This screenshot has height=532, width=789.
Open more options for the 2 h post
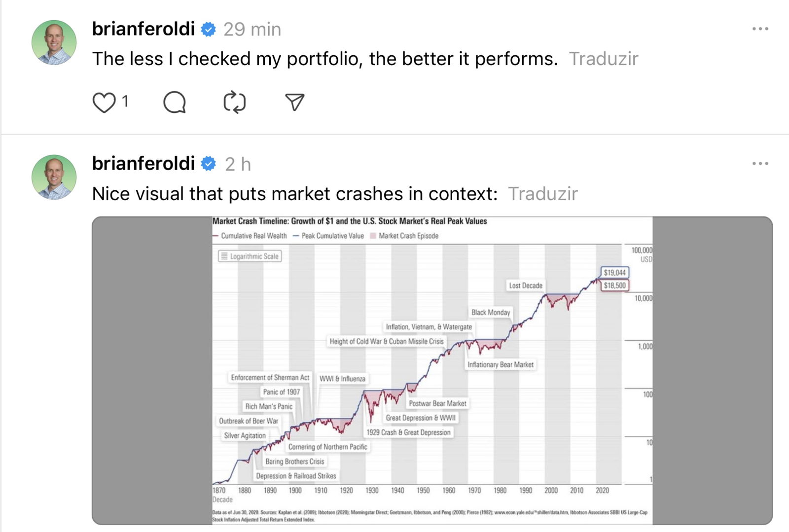tap(760, 164)
